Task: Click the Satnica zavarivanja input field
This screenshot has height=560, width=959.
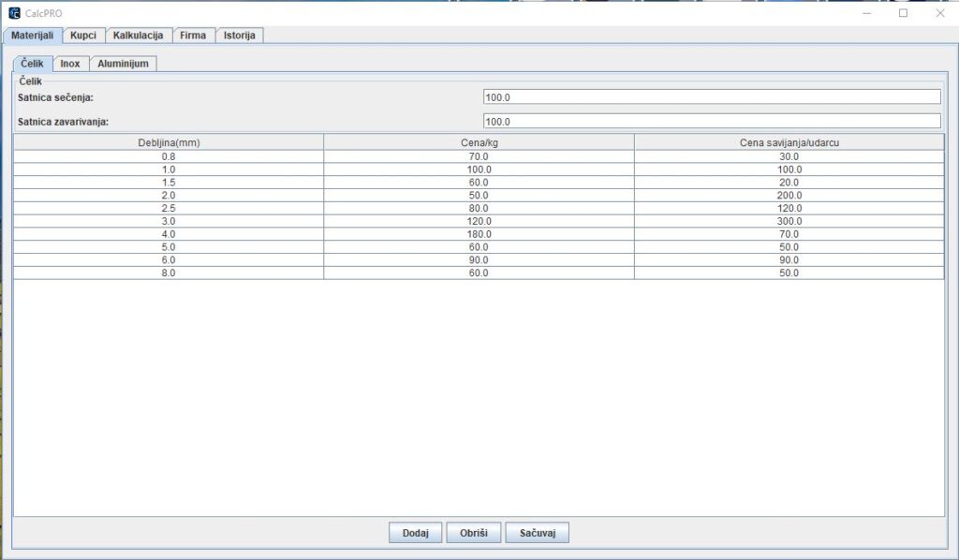Action: coord(712,122)
